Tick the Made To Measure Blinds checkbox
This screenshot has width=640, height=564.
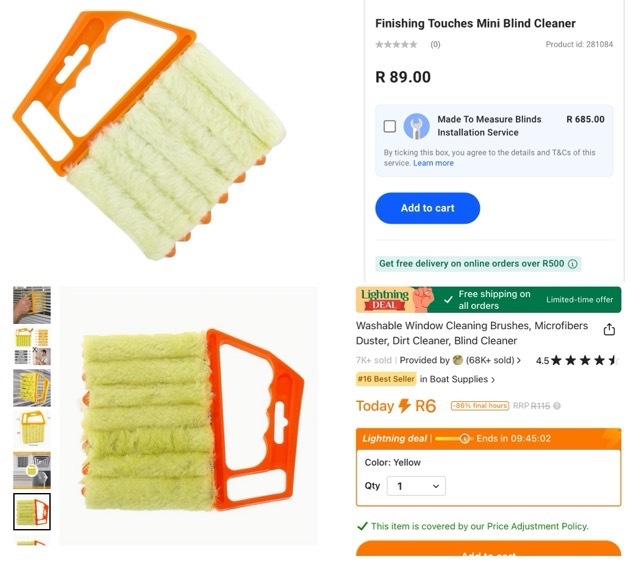coord(390,126)
